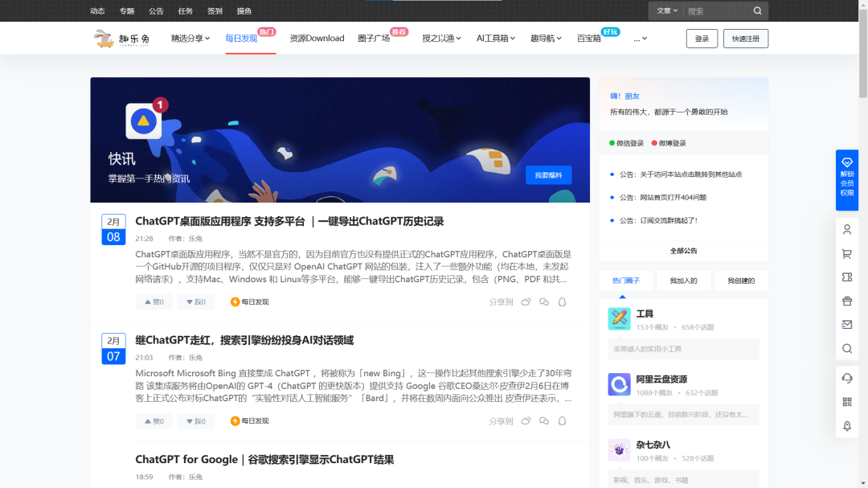
Task: Click the 快讯 banner image
Action: pyautogui.click(x=340, y=140)
